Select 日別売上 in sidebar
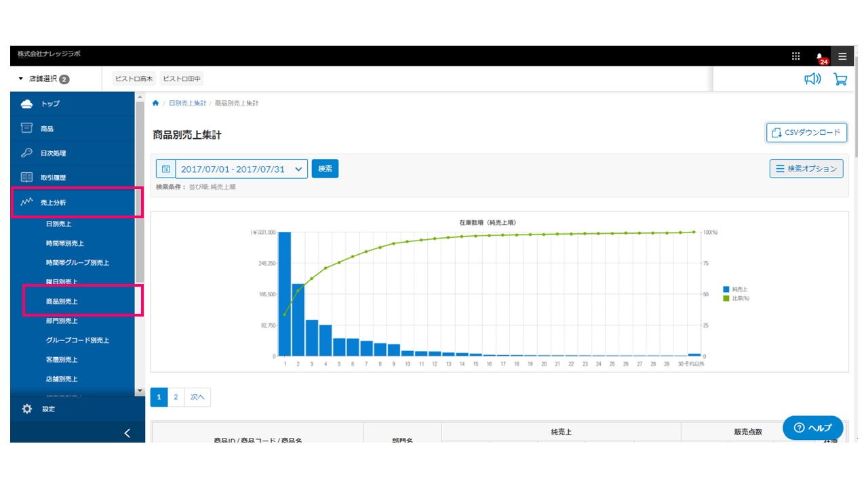Viewport: 868px width, 488px height. click(x=59, y=224)
